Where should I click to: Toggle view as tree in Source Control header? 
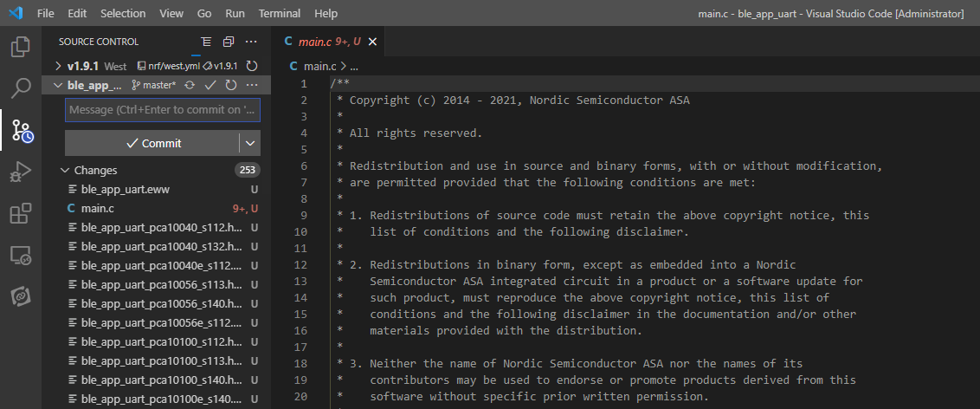(x=206, y=42)
